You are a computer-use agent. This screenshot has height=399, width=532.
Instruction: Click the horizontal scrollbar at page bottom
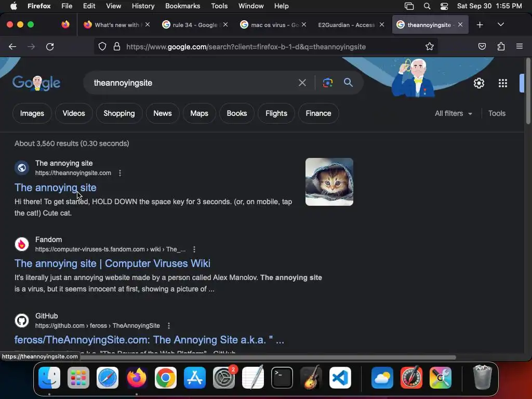[x=268, y=357]
